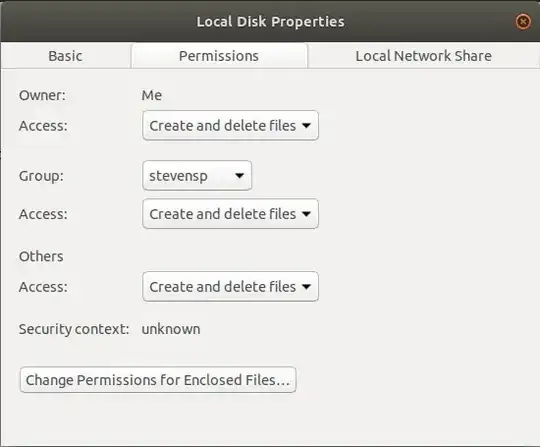This screenshot has width=540, height=447.
Task: Close the Local Disk Properties window
Action: pyautogui.click(x=523, y=22)
